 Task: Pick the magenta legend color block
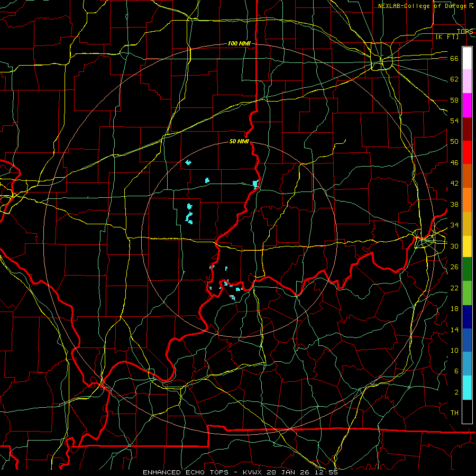tap(467, 105)
